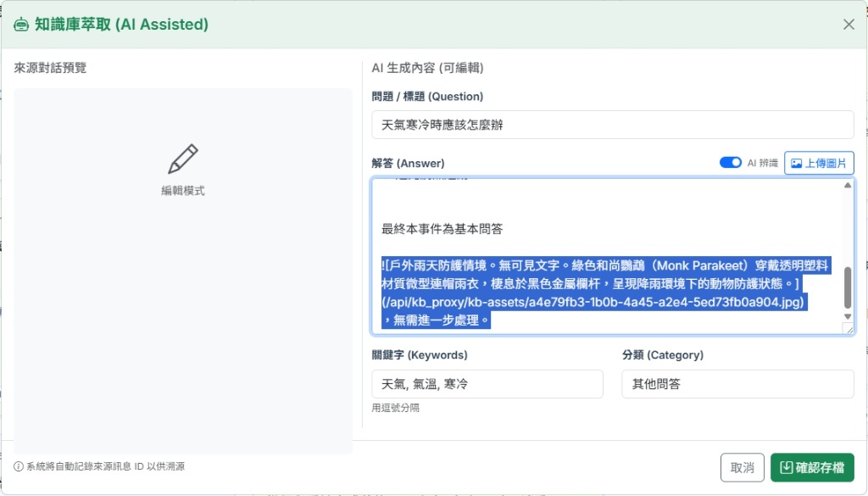Click the picture icon inside 上傳圖片 button
This screenshot has width=868, height=496.
(x=795, y=162)
